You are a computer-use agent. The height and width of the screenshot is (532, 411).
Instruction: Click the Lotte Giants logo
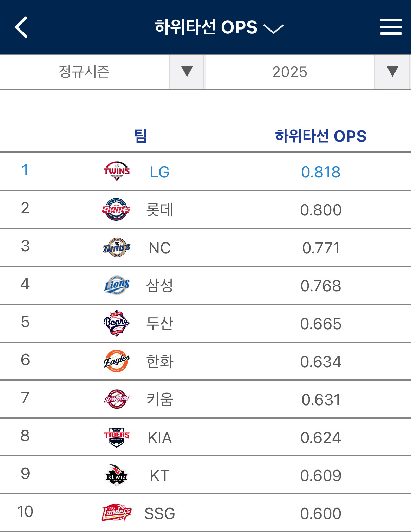(x=116, y=209)
